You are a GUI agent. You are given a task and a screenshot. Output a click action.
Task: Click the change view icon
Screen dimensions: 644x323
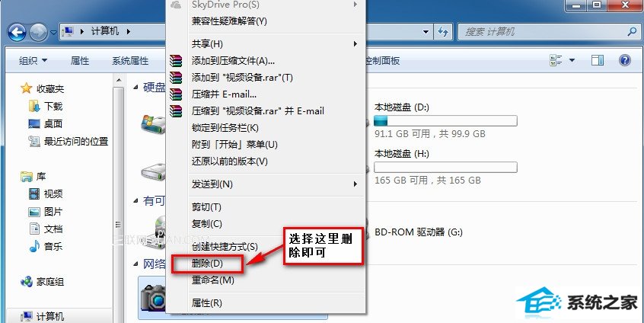556,61
